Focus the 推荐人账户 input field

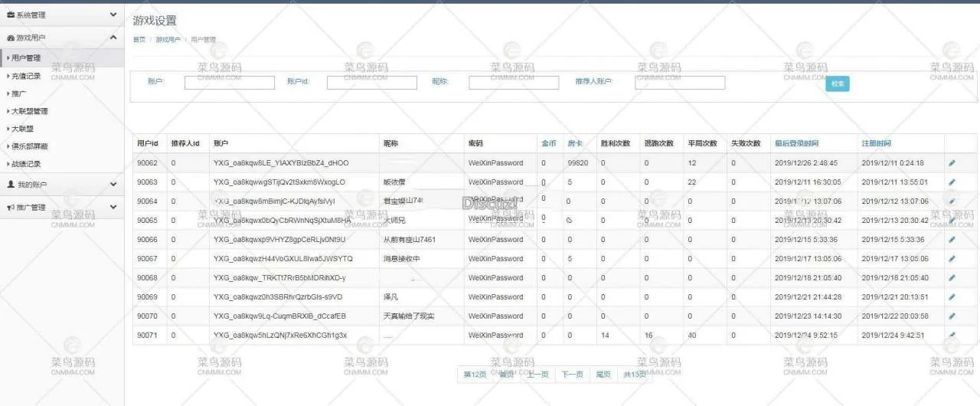(679, 83)
